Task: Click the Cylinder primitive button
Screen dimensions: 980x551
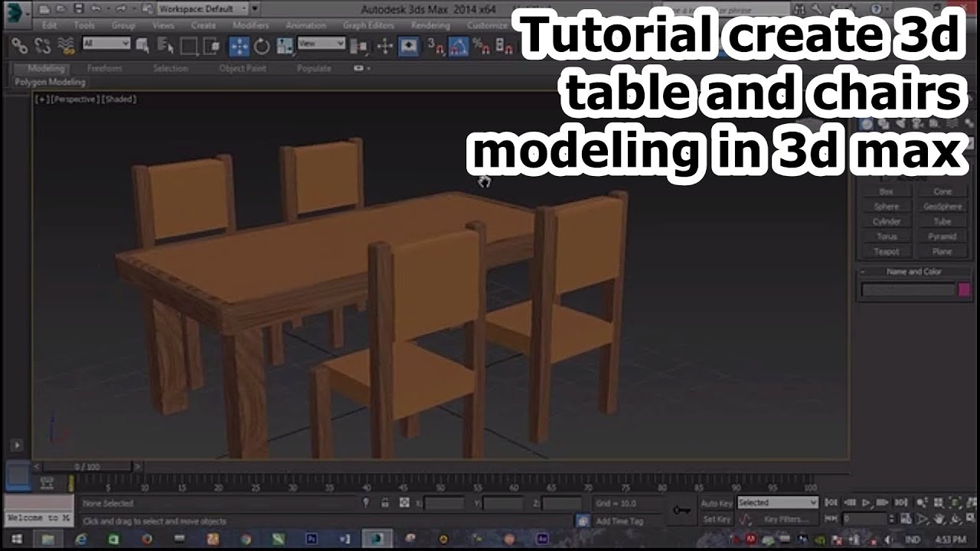Action: [x=886, y=222]
